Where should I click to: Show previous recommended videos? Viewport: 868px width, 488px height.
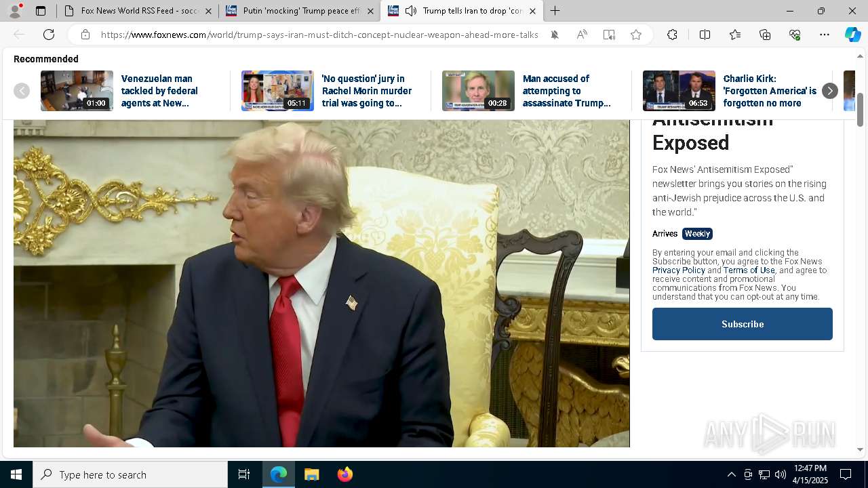click(22, 91)
